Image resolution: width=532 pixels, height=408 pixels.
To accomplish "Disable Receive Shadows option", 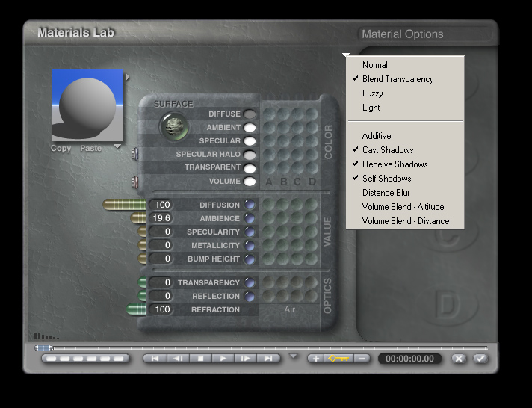I will click(406, 164).
